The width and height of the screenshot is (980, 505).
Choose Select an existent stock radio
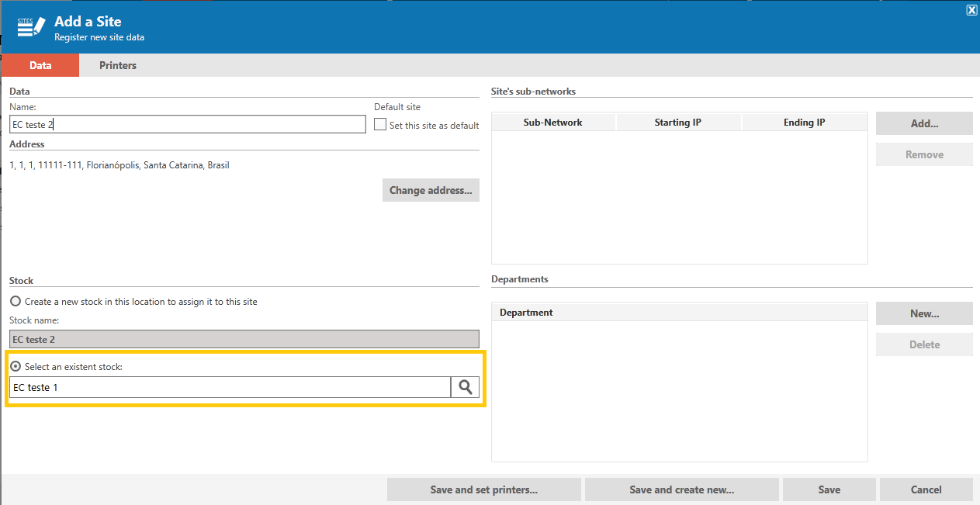tap(15, 366)
